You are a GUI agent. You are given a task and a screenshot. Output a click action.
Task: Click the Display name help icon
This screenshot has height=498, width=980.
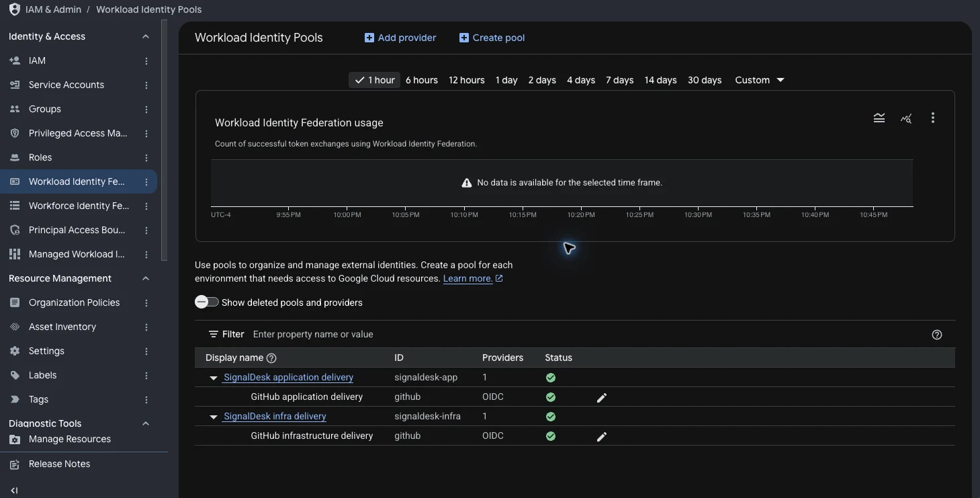tap(271, 358)
